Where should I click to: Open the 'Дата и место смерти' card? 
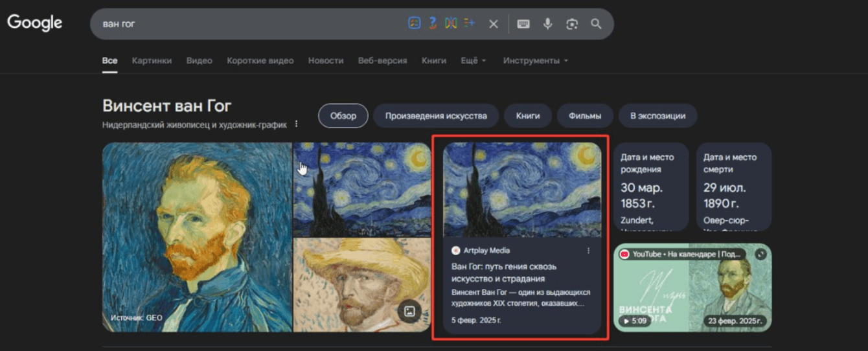click(x=735, y=187)
